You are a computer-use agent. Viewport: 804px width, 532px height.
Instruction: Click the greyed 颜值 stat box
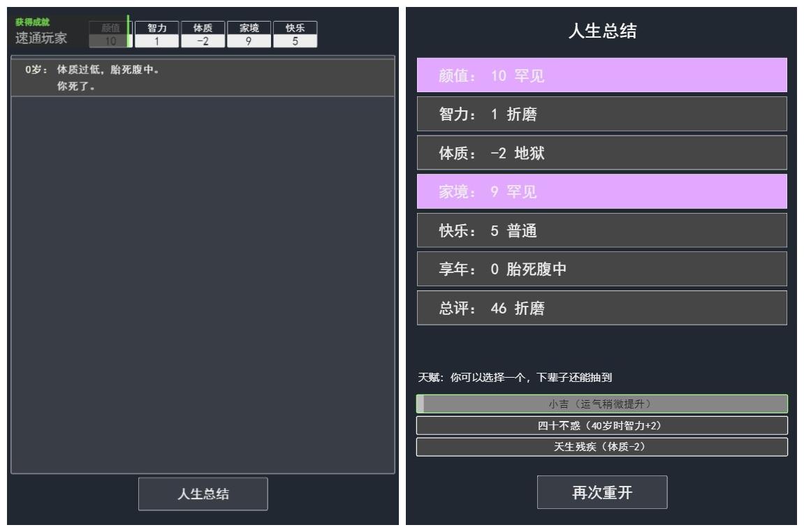coord(110,34)
